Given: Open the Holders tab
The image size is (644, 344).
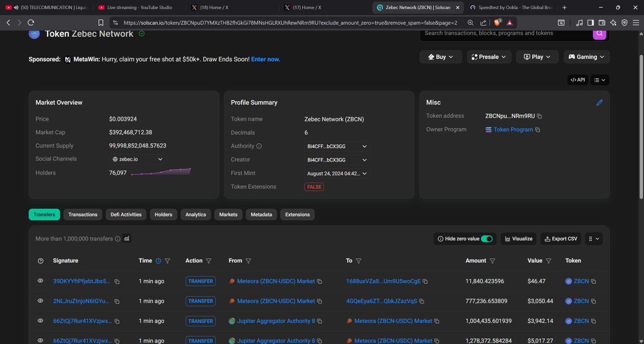Looking at the screenshot, I should tap(164, 215).
